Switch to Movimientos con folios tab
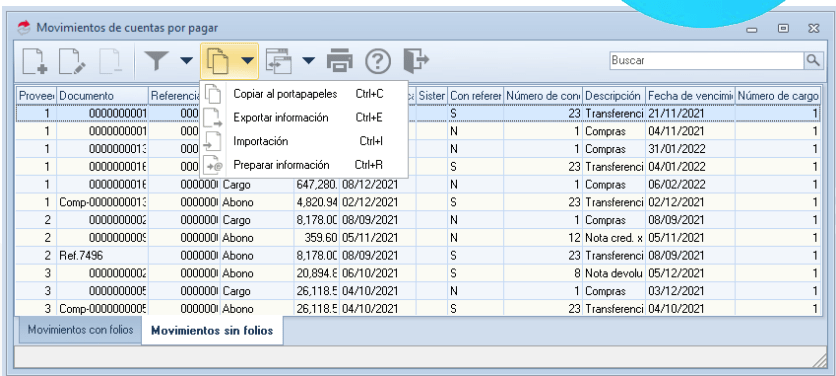Viewport: 836px width, 376px height. click(81, 330)
